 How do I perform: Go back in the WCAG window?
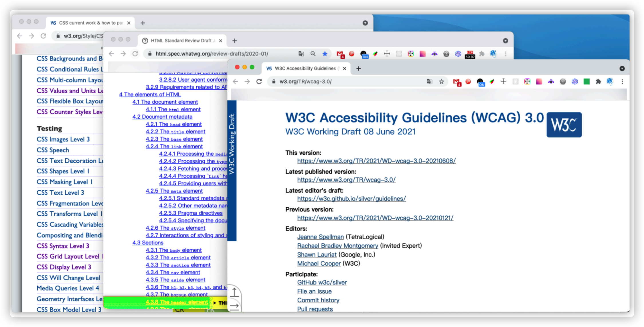[x=235, y=82]
